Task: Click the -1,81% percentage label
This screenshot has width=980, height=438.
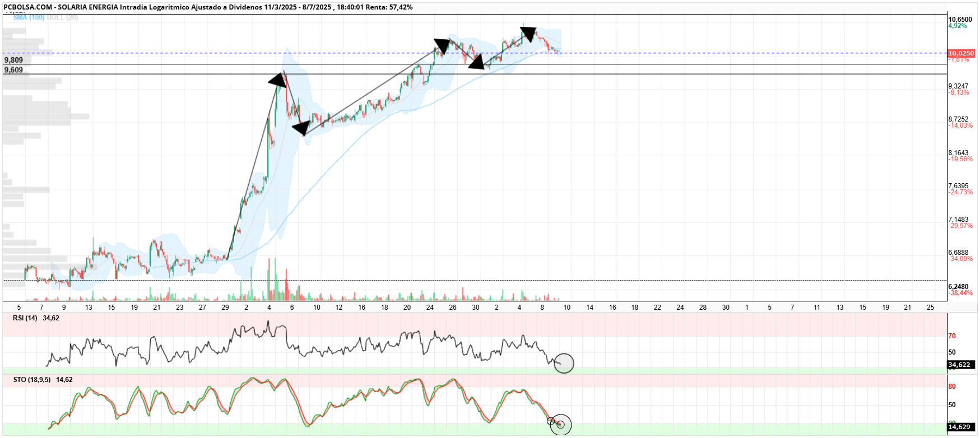Action: pos(959,59)
